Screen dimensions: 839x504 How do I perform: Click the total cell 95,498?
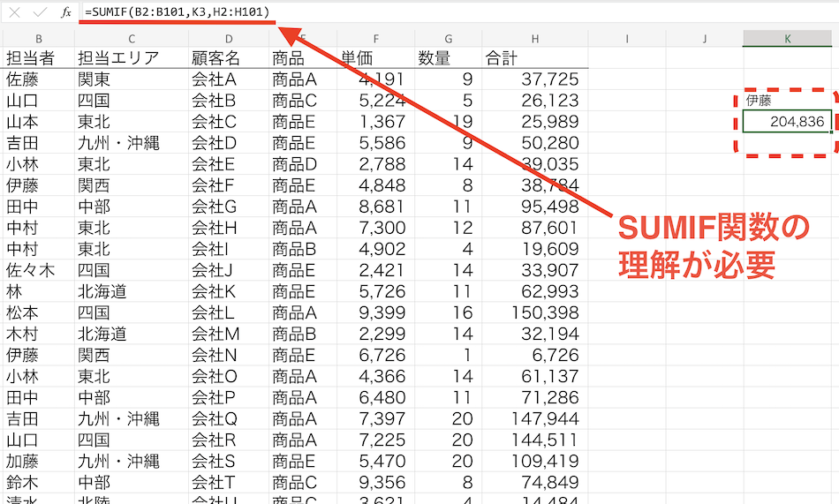pyautogui.click(x=535, y=207)
